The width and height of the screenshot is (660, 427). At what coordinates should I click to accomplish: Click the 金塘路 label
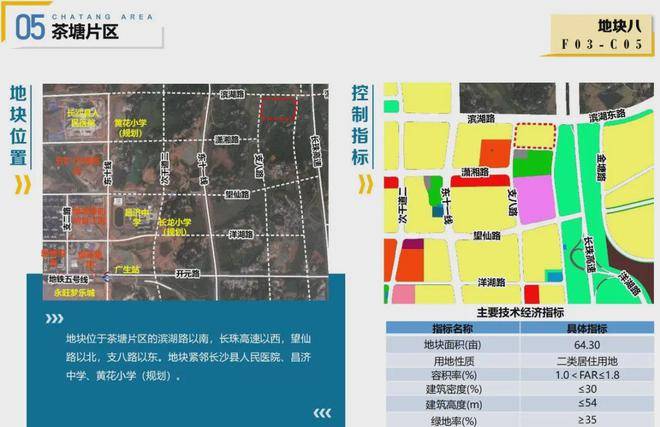601,168
